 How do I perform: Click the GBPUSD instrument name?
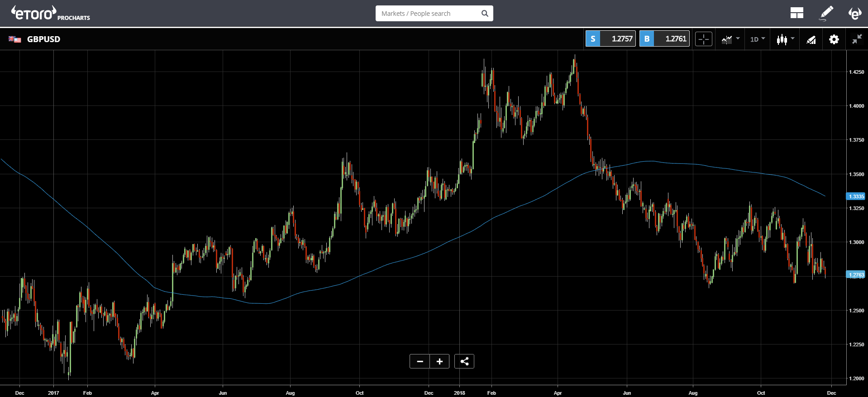tap(43, 39)
